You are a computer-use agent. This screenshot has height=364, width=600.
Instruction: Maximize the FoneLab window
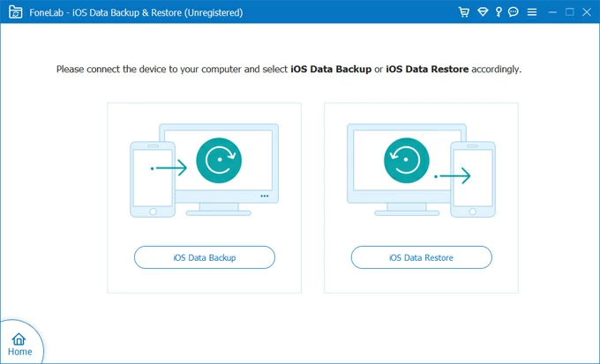point(568,12)
